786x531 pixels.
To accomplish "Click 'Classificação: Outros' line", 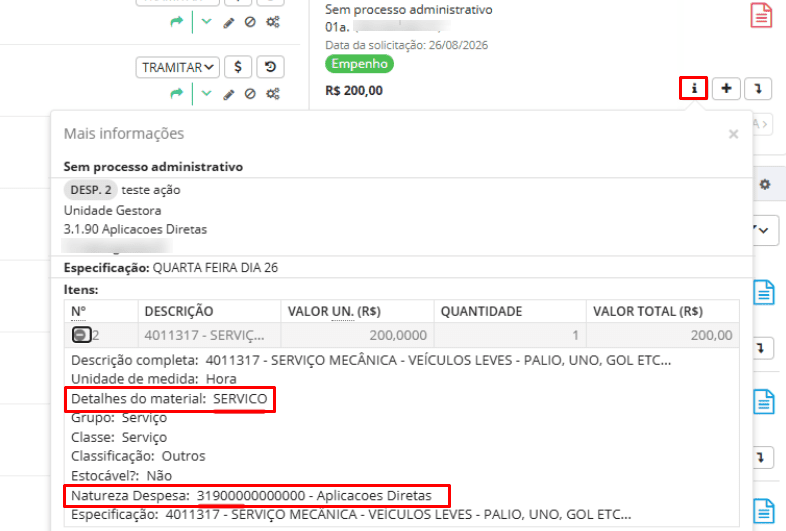I will click(138, 456).
